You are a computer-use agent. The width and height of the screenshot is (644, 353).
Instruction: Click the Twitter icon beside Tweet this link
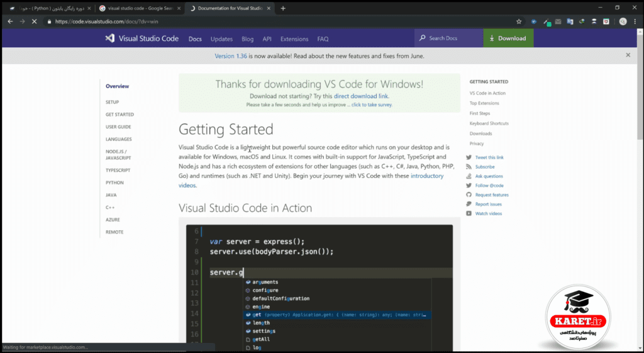pos(469,157)
